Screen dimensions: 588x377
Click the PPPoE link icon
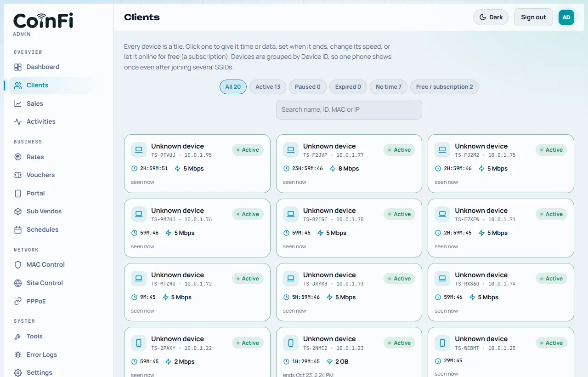coord(18,302)
